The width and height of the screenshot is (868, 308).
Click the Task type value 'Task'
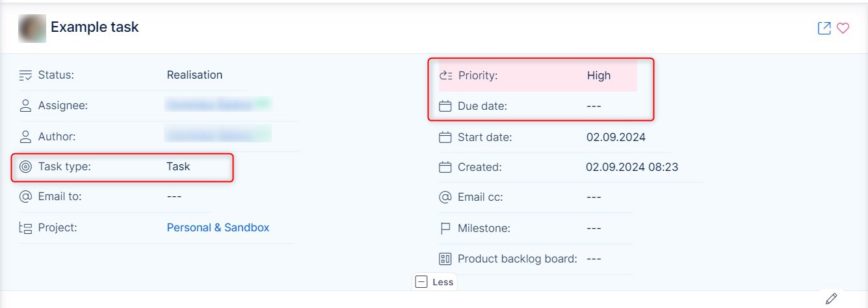[x=178, y=166]
